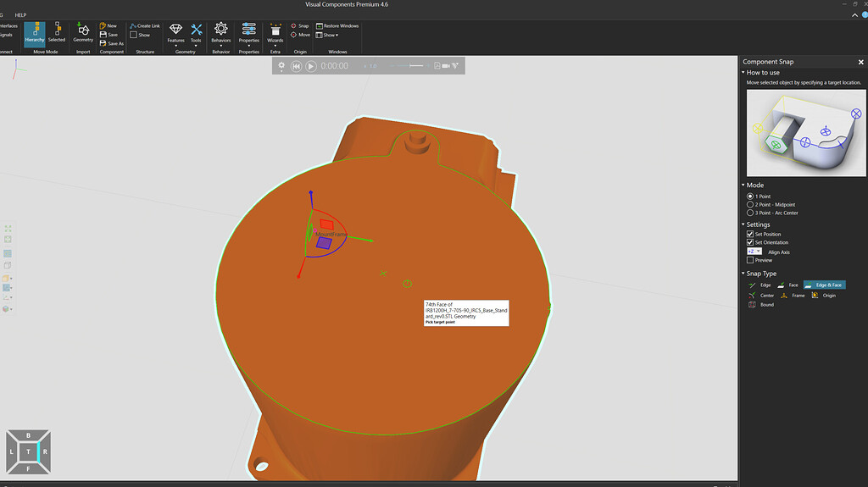
Task: Open the Wizards tool
Action: coord(275,32)
